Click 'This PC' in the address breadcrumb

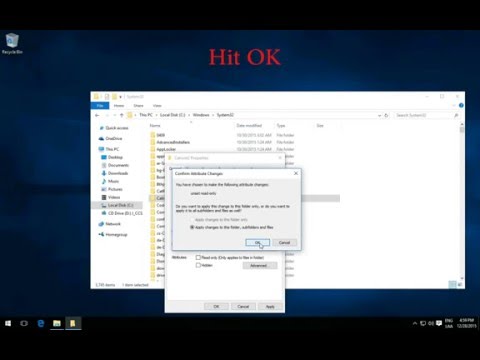pyautogui.click(x=146, y=115)
